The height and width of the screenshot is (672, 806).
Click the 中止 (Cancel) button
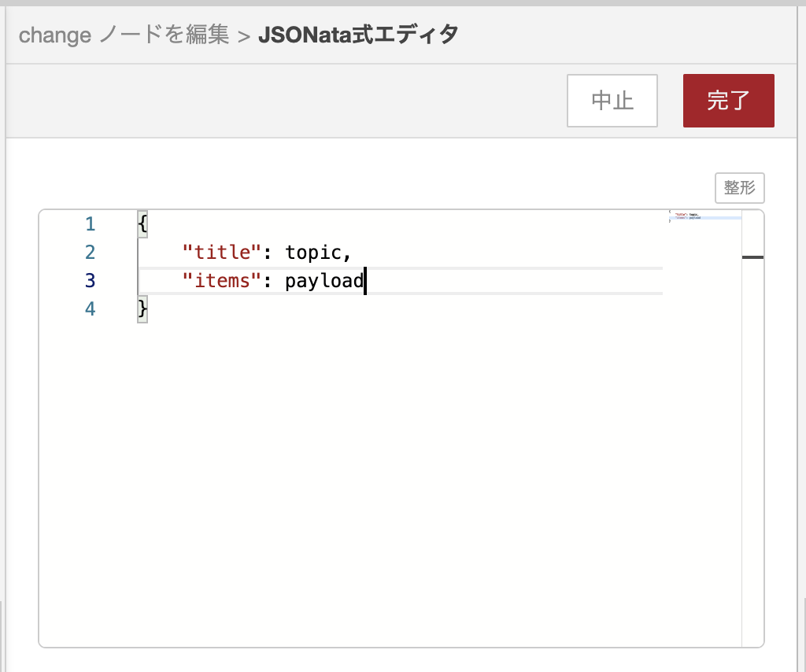pyautogui.click(x=612, y=101)
